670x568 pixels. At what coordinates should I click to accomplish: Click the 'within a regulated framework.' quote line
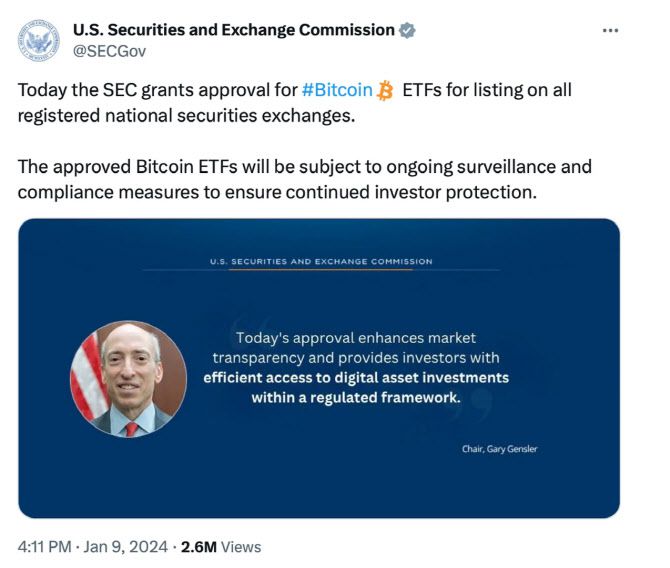tap(356, 397)
